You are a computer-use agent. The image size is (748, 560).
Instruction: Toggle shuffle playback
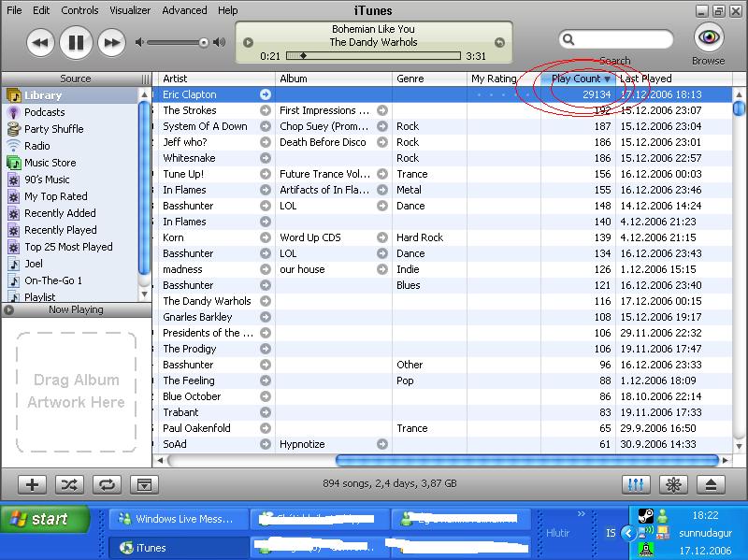pyautogui.click(x=69, y=484)
